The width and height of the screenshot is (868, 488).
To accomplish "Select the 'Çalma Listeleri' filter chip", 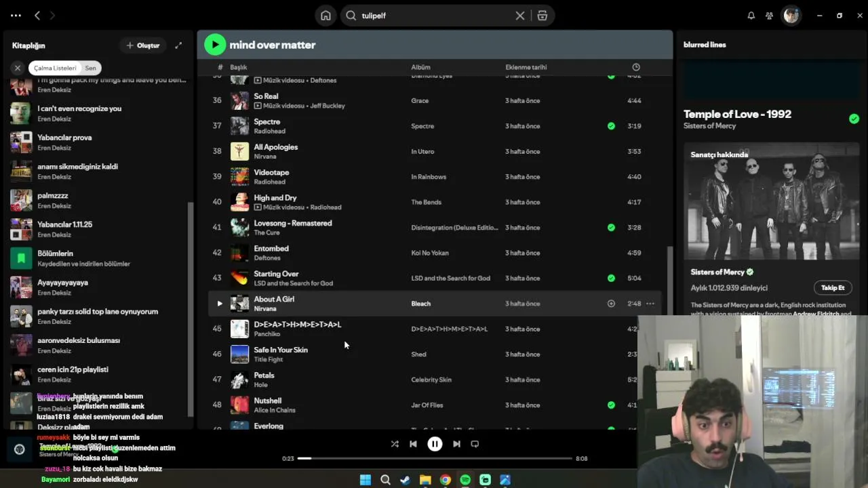I will pos(55,68).
